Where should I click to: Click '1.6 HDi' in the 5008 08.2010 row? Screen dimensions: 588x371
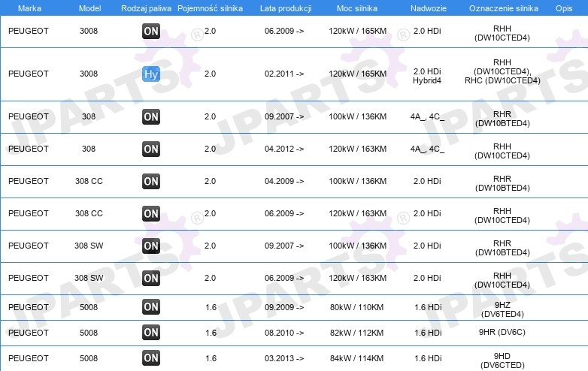coord(428,333)
